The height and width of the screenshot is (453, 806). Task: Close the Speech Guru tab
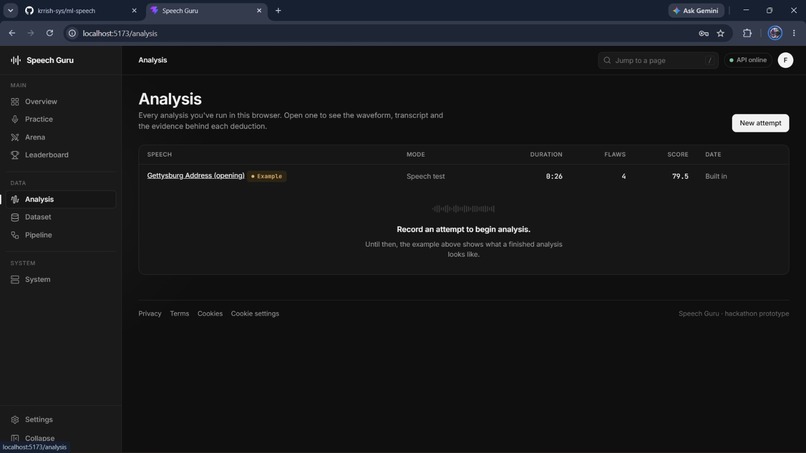click(x=259, y=11)
